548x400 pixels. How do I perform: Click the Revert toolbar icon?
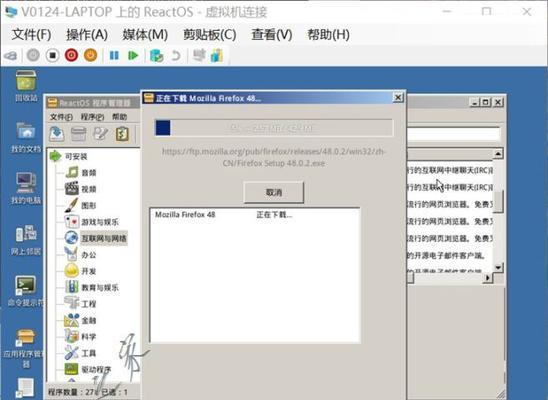tap(176, 55)
